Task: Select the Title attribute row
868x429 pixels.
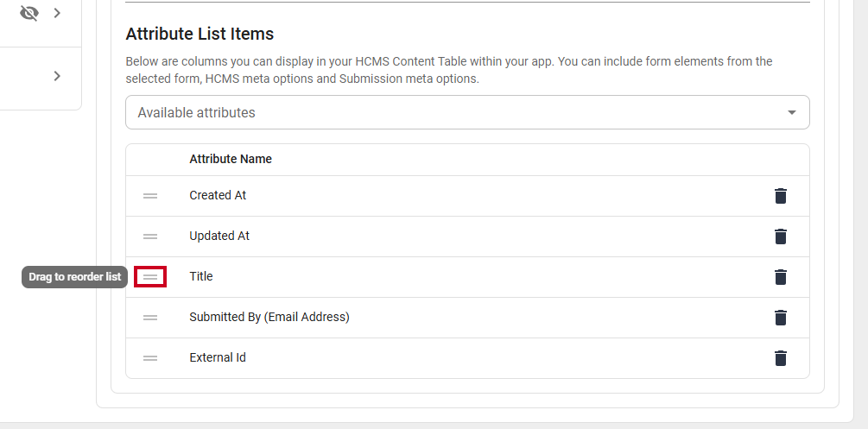Action: pyautogui.click(x=467, y=277)
